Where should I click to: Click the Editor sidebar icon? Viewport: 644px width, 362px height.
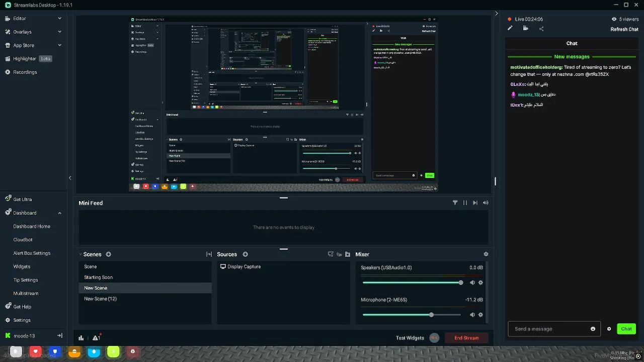tap(8, 19)
